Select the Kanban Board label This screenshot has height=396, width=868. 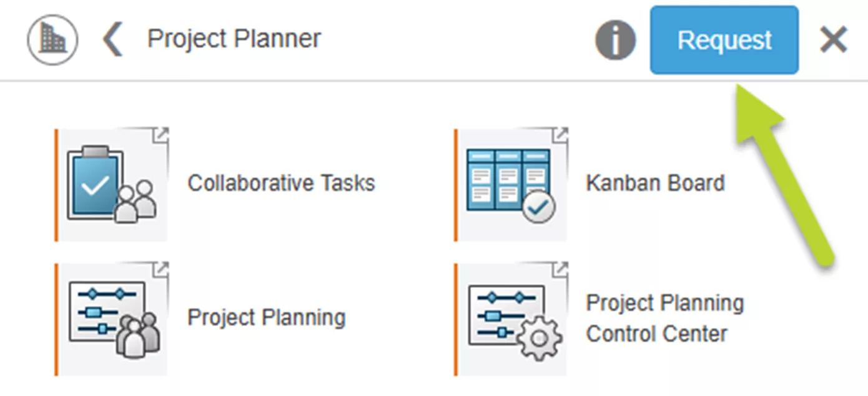[x=655, y=183]
